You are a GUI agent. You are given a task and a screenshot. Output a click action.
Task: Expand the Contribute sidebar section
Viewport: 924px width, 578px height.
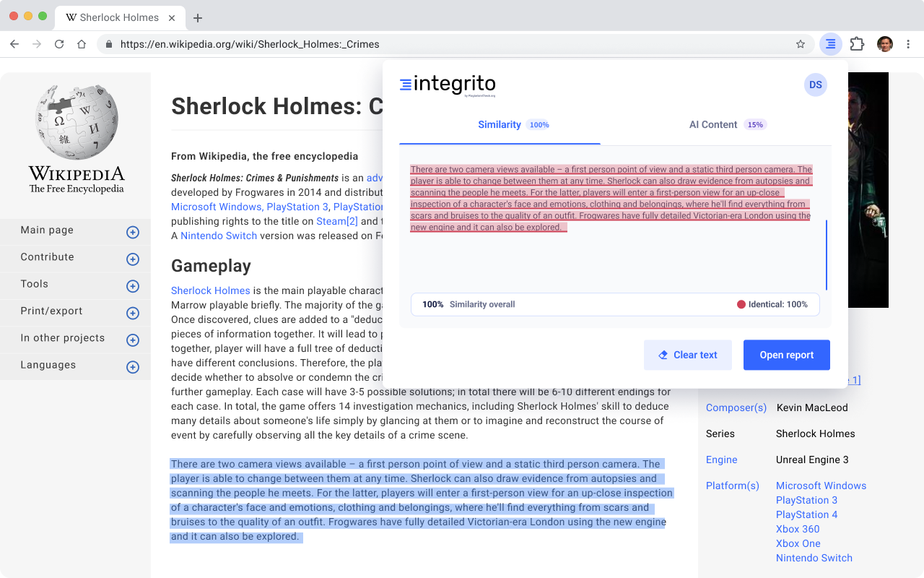pyautogui.click(x=133, y=259)
